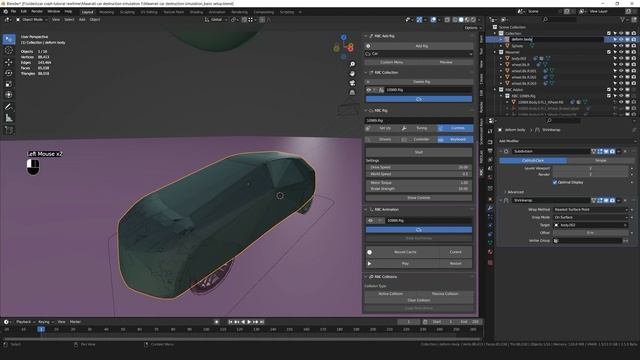640x360 pixels.
Task: Click the Delete Rig button
Action: pyautogui.click(x=419, y=82)
